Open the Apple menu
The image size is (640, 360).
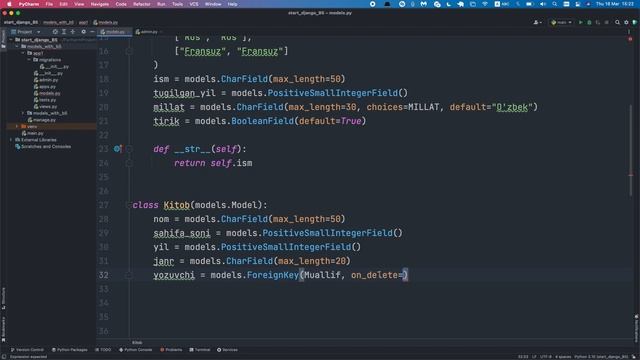pyautogui.click(x=9, y=4)
